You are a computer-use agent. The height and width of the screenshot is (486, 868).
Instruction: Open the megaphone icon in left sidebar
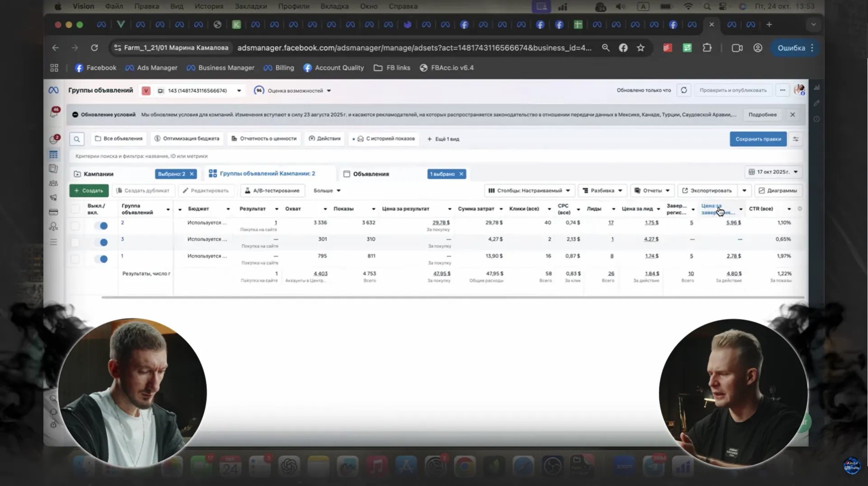(x=53, y=197)
